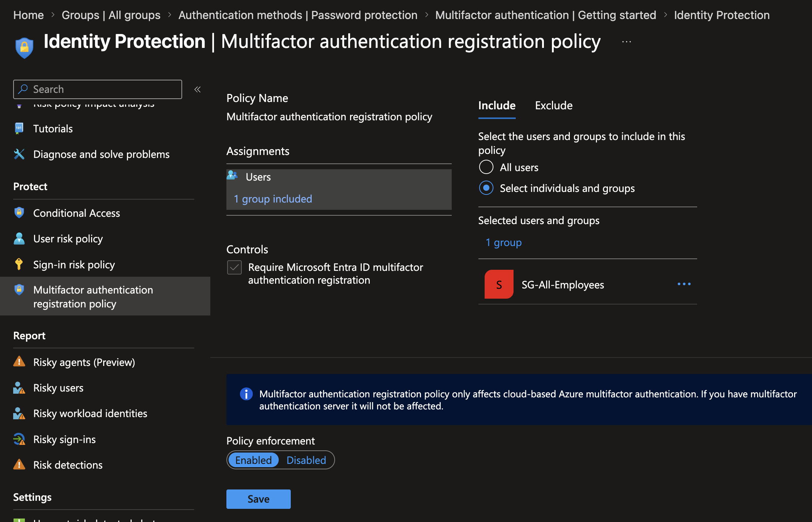Click the Protect section heading
Screen dimensions: 812x522
tap(30, 186)
